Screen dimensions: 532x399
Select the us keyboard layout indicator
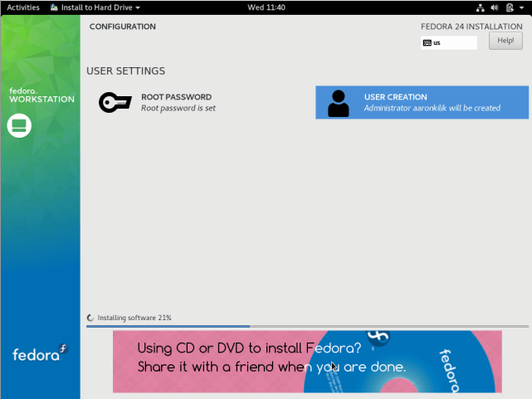448,42
